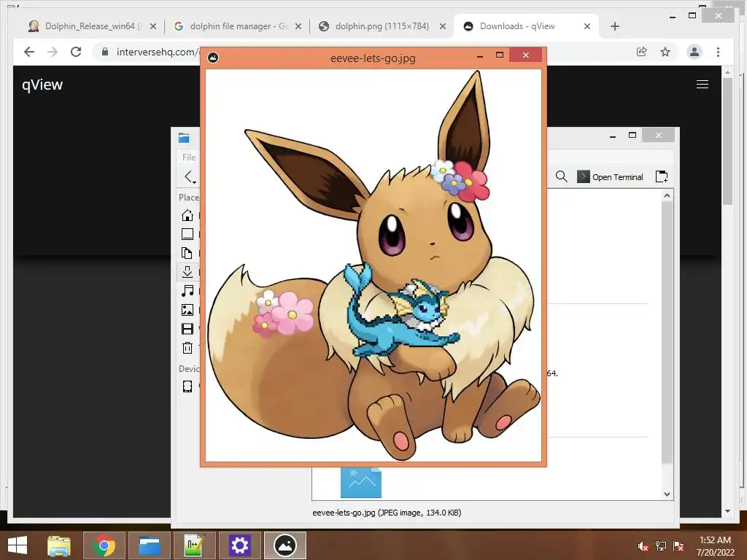747x560 pixels.
Task: Select Trash place in Dolphin sidebar
Action: (x=187, y=348)
